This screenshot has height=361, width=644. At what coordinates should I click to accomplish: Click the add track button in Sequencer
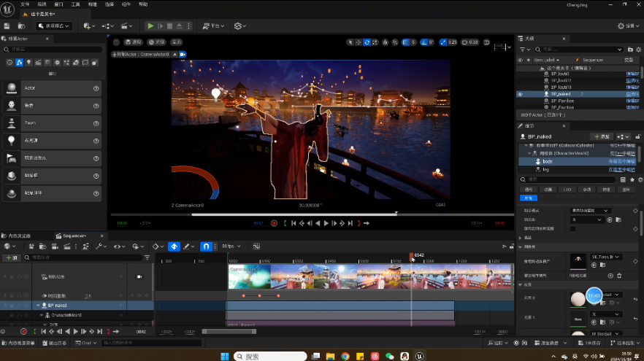tap(12, 257)
